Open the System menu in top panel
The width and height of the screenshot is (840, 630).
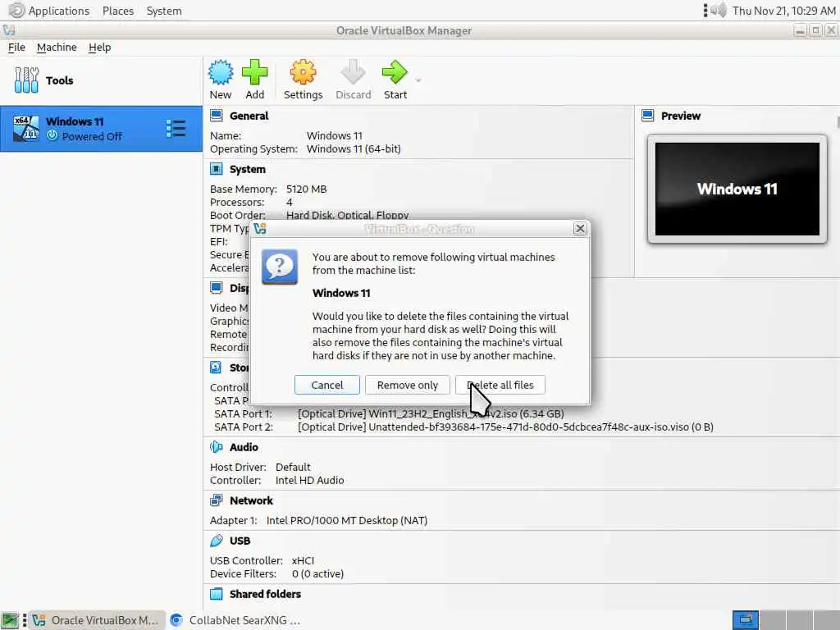[x=164, y=11]
